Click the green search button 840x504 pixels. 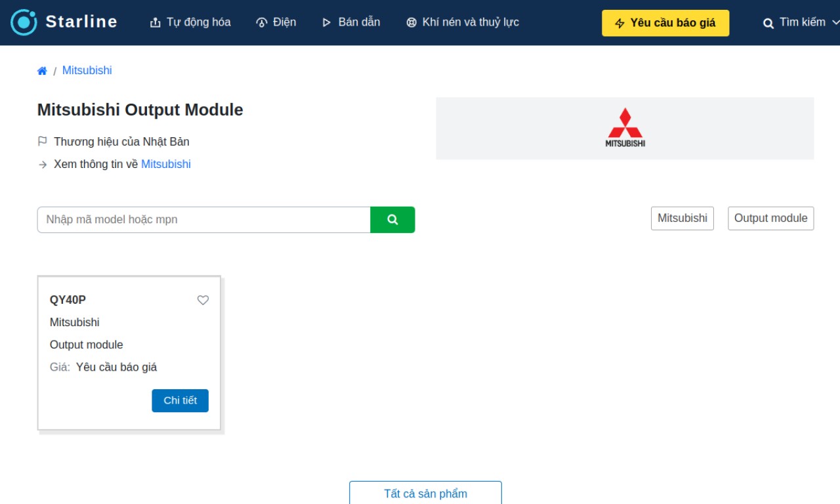pyautogui.click(x=392, y=220)
